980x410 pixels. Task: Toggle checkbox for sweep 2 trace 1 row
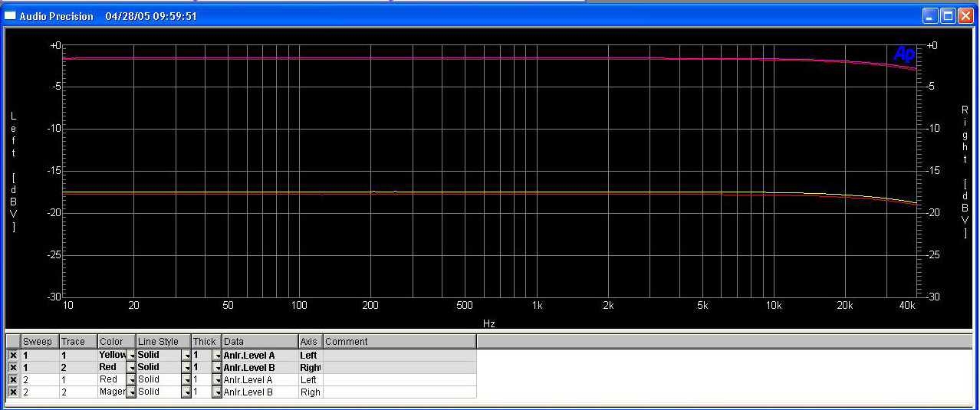pos(12,380)
